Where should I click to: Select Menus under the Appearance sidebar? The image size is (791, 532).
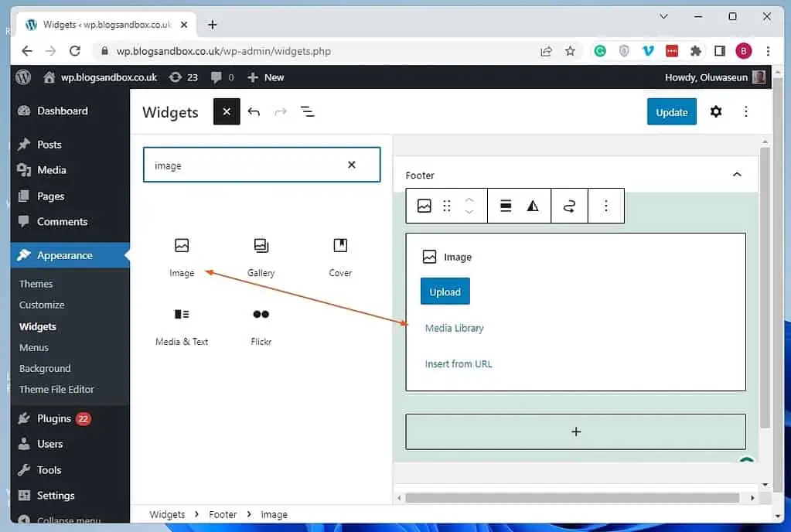33,347
